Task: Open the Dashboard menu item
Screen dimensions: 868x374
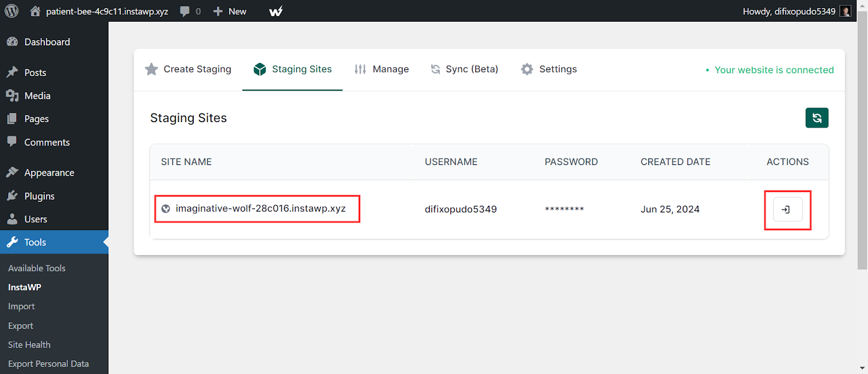Action: [54, 42]
